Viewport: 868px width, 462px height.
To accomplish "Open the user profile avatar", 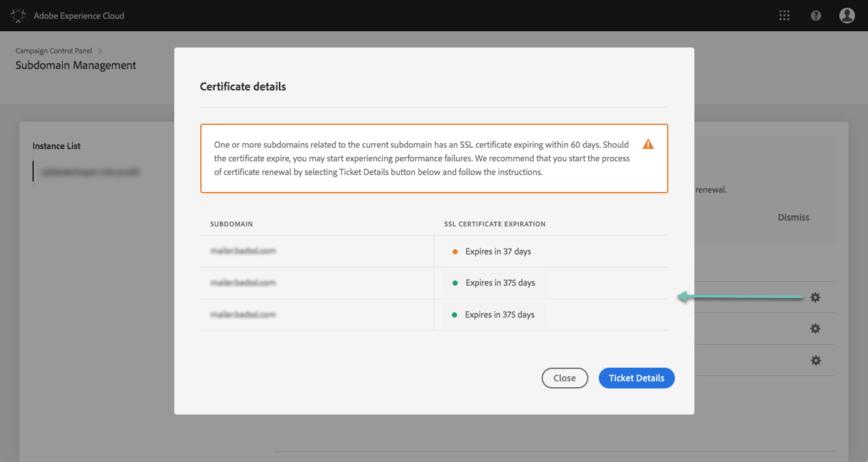I will click(847, 16).
